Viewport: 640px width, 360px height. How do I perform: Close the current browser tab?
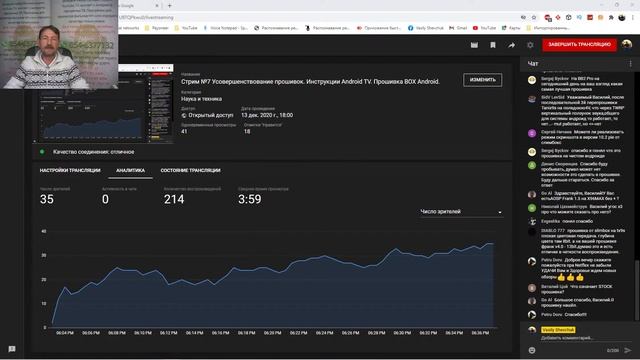click(x=157, y=6)
